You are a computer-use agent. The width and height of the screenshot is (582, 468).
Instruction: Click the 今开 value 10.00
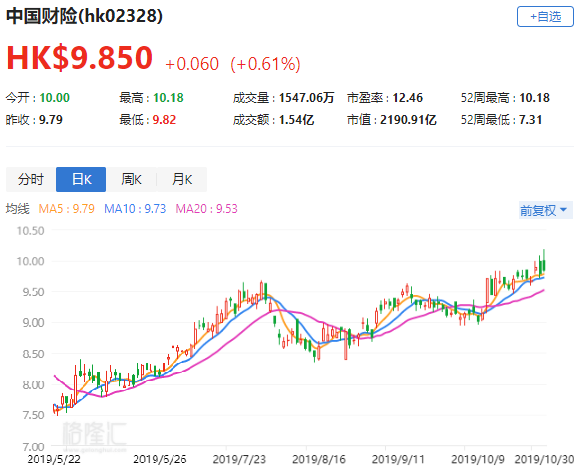point(55,98)
